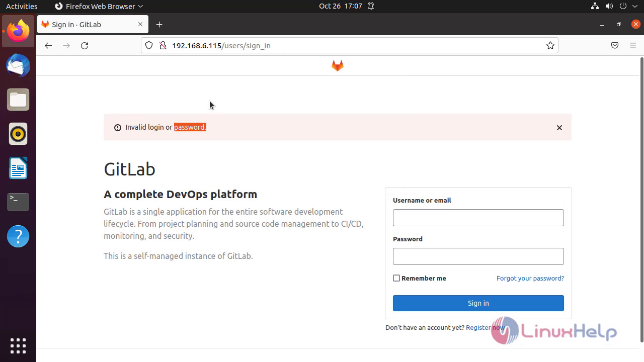Restore the Firefox window size

tap(619, 24)
